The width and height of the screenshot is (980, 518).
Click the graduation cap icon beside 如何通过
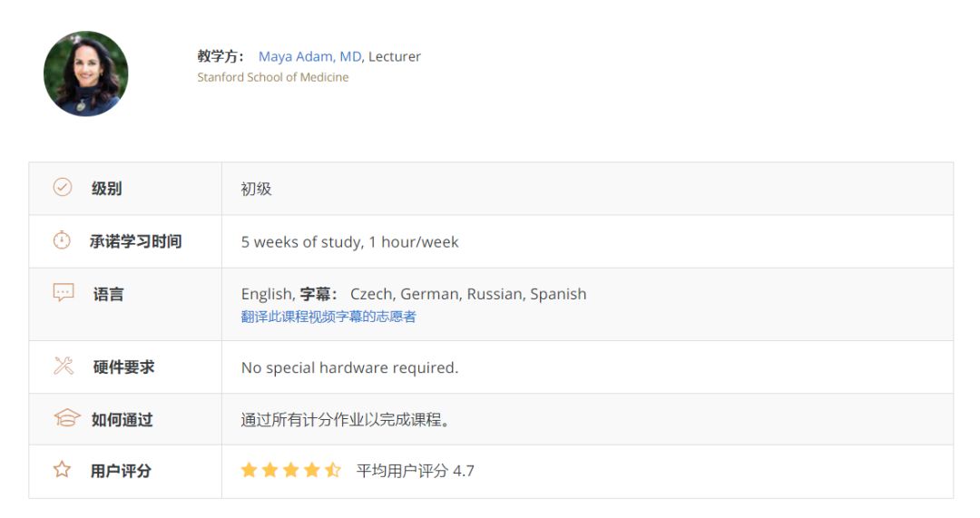[67, 417]
